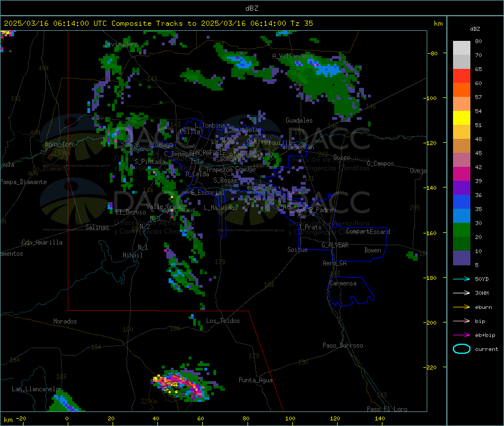The height and width of the screenshot is (426, 504).
Task: Click the El_Desvio map label
Action: (x=130, y=212)
